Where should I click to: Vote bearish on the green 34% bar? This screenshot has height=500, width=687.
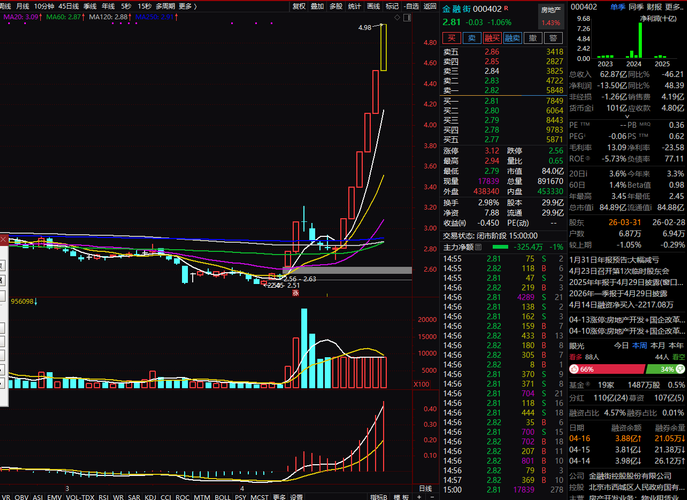tap(665, 369)
